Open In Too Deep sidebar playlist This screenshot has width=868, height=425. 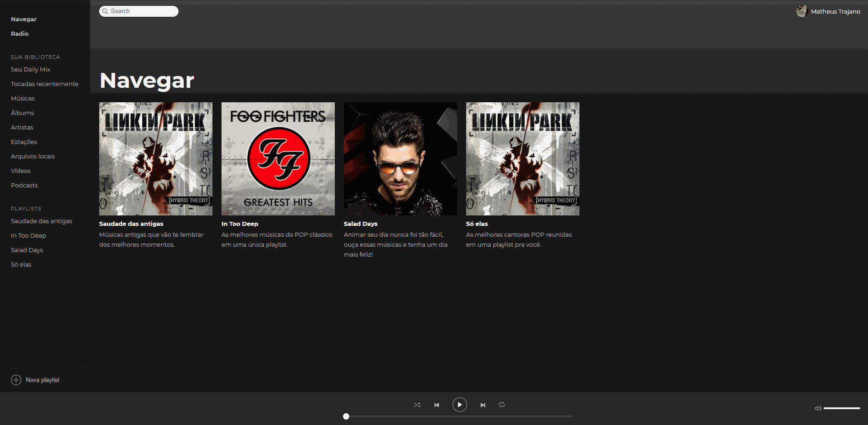pyautogui.click(x=29, y=236)
